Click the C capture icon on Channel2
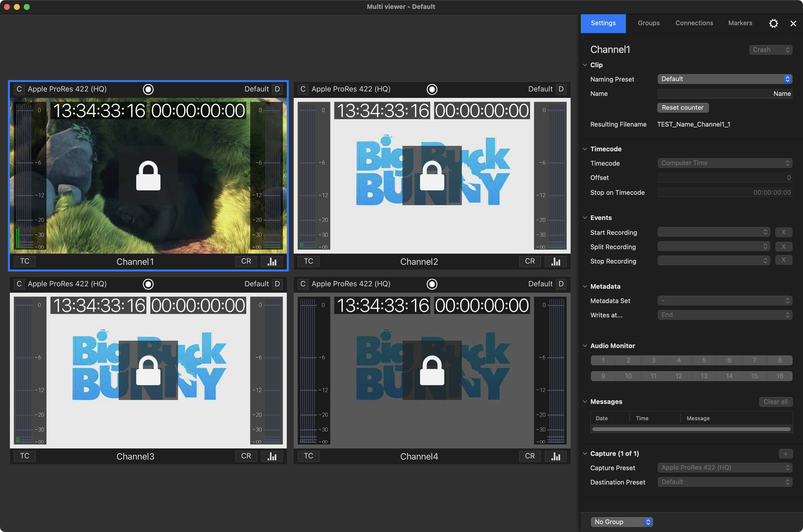This screenshot has height=532, width=803. pos(303,89)
